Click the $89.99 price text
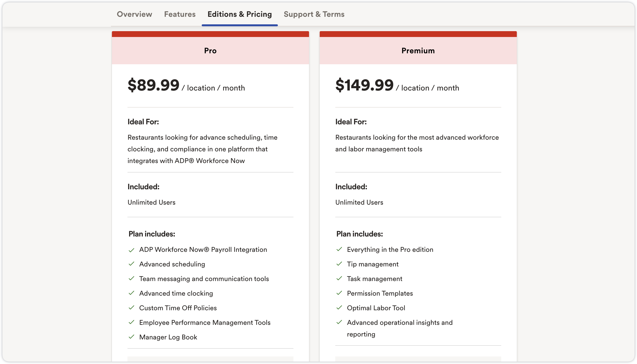 point(154,85)
